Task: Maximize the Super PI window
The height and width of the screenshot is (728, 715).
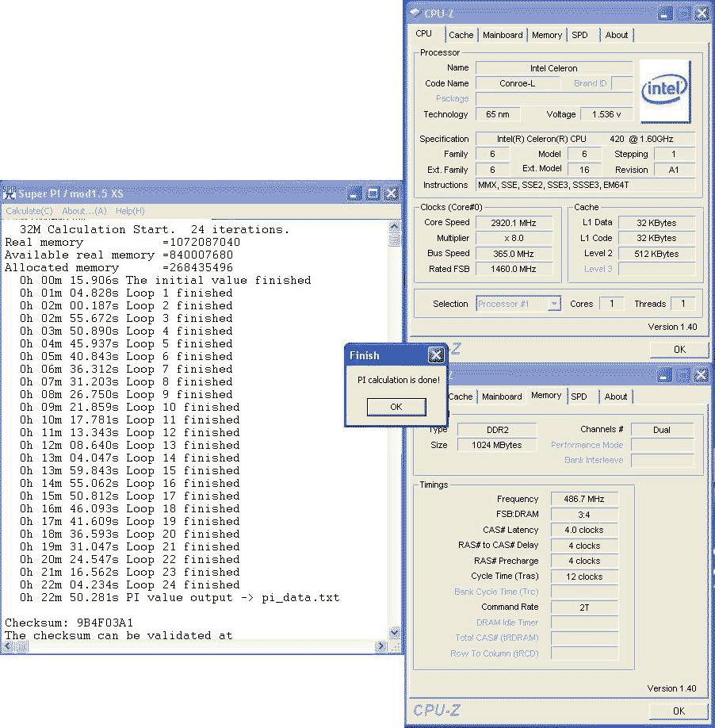Action: pos(373,193)
